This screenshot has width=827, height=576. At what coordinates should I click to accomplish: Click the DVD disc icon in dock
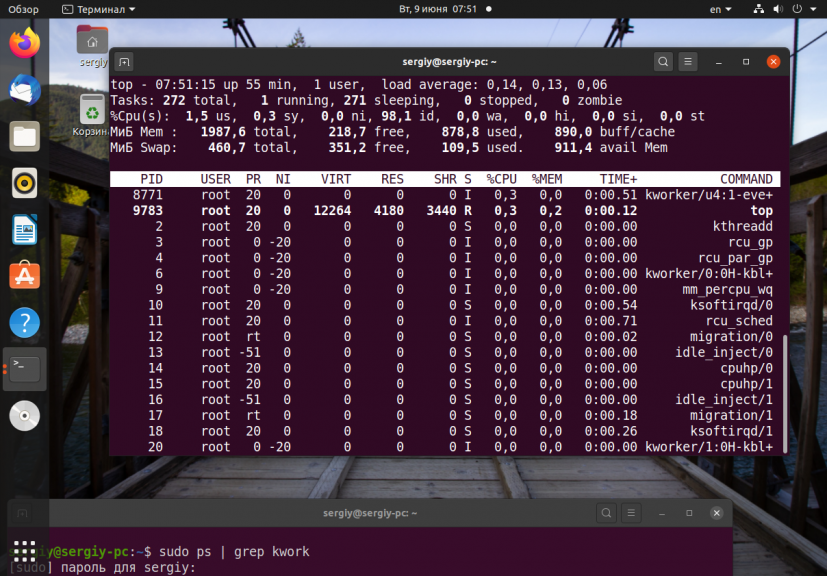pyautogui.click(x=25, y=415)
